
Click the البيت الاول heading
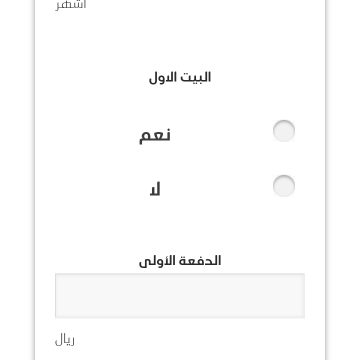180,77
